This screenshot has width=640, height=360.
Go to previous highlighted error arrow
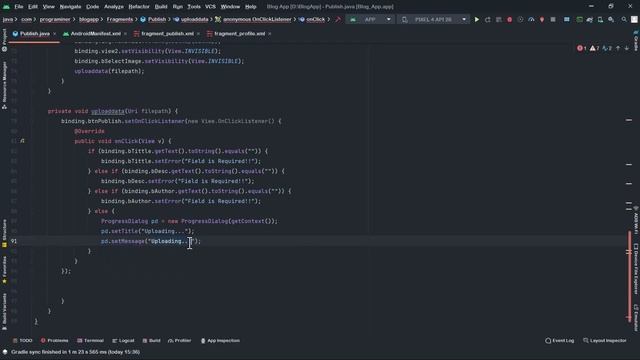tap(618, 48)
